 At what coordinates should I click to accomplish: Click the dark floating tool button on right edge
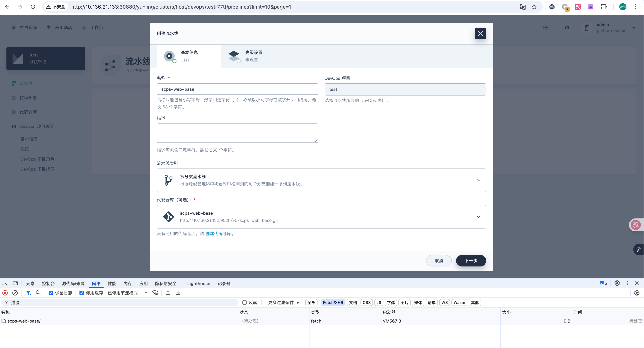tap(638, 249)
